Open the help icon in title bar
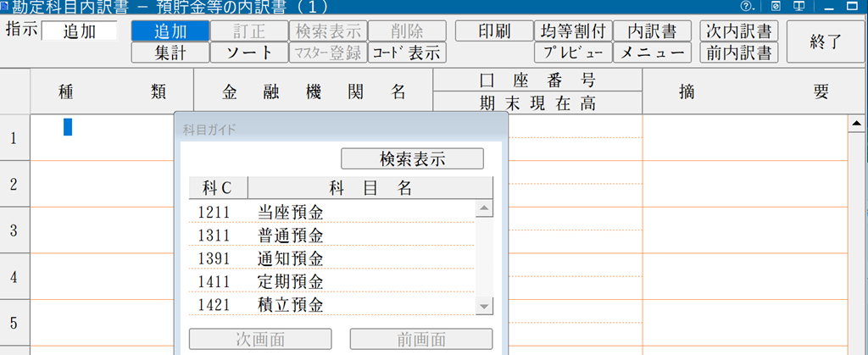Viewport: 868px width, 355px height. pos(745,6)
